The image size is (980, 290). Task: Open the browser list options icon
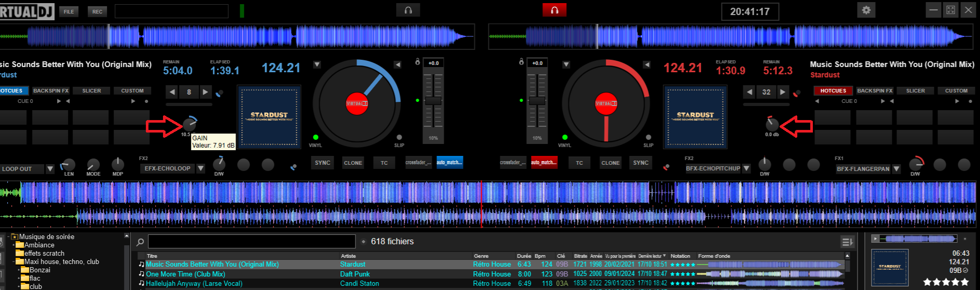coord(847,242)
